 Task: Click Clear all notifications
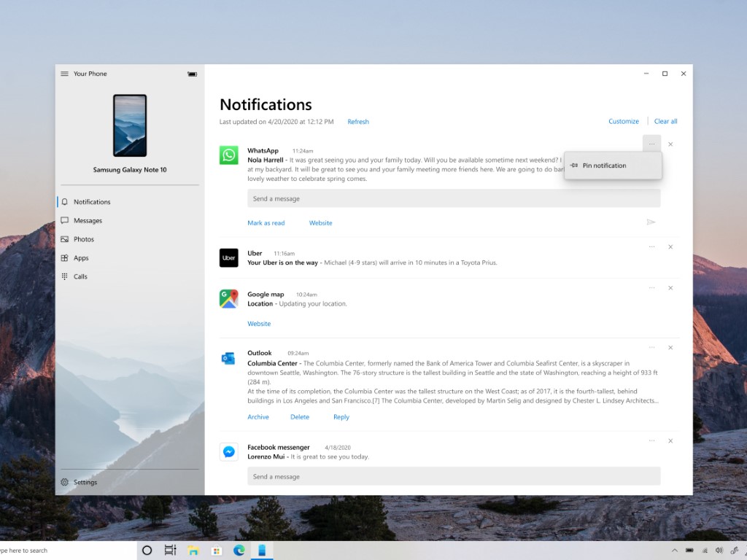[665, 122]
